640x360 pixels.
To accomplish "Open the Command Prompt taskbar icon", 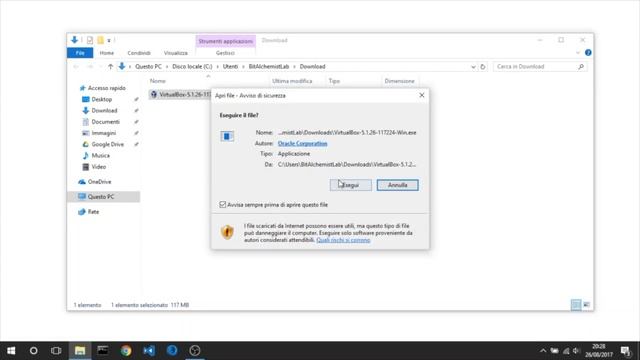I will (102, 351).
